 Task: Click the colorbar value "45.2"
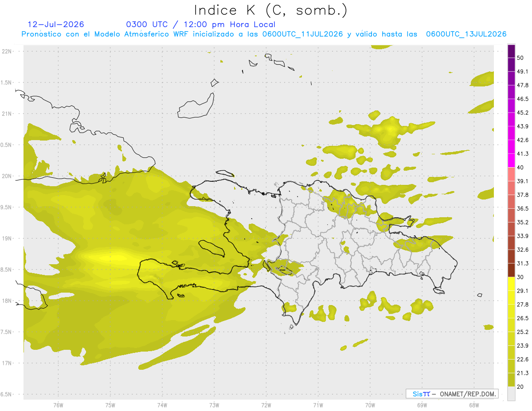(x=523, y=113)
